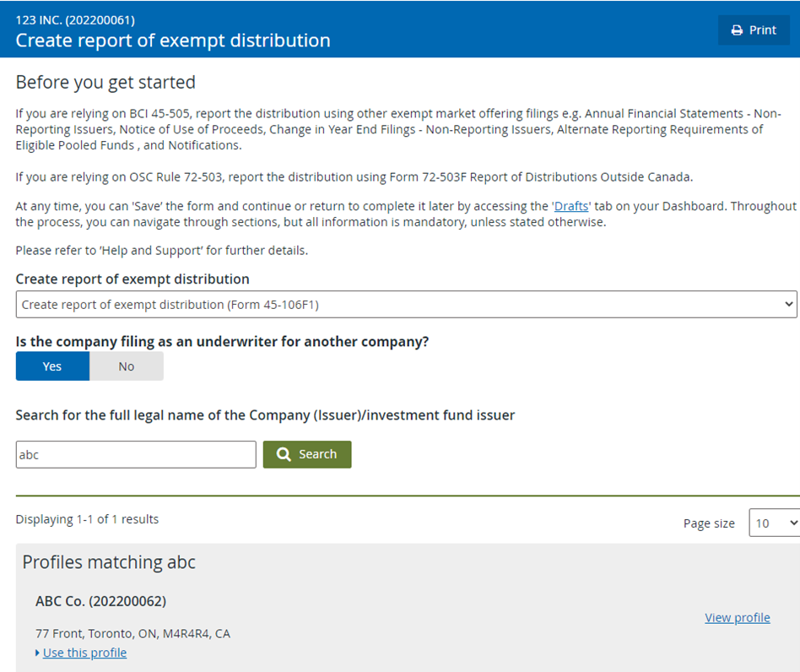Click the 123 INC. (202200061) header text
Screen dimensions: 800x672
pyautogui.click(x=75, y=20)
